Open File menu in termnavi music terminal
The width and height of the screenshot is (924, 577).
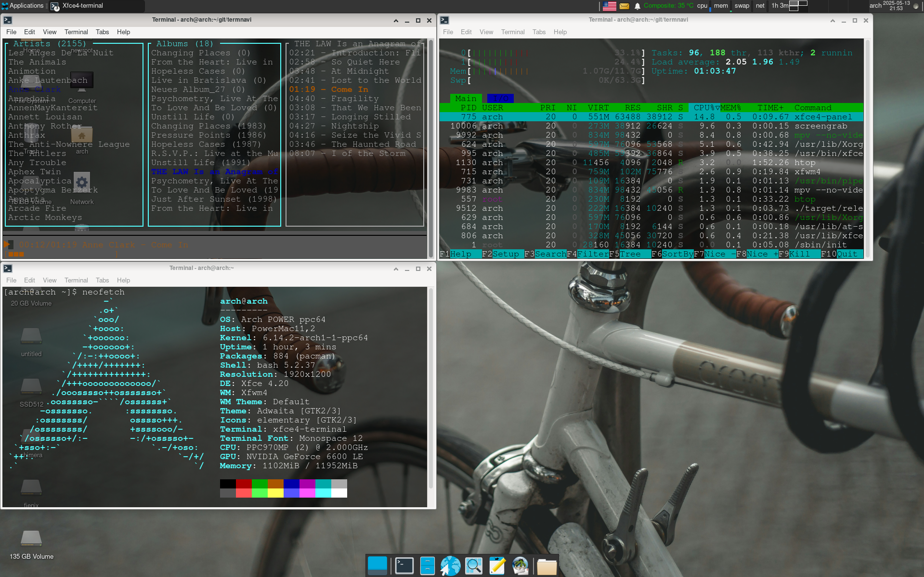pyautogui.click(x=12, y=32)
